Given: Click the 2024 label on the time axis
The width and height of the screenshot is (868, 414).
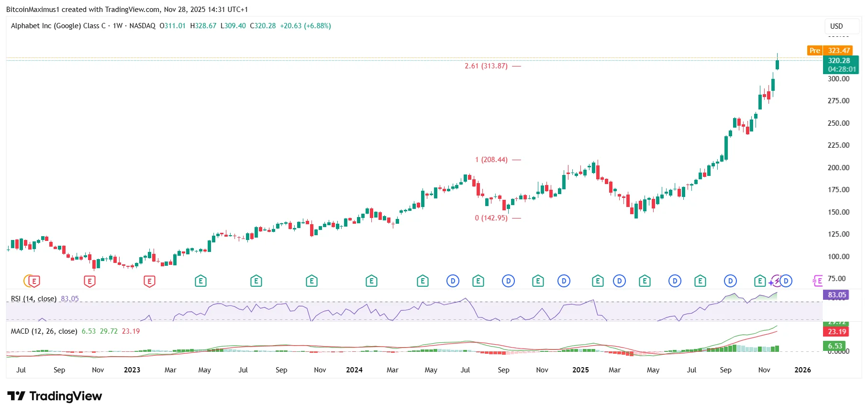Looking at the screenshot, I should coord(354,370).
